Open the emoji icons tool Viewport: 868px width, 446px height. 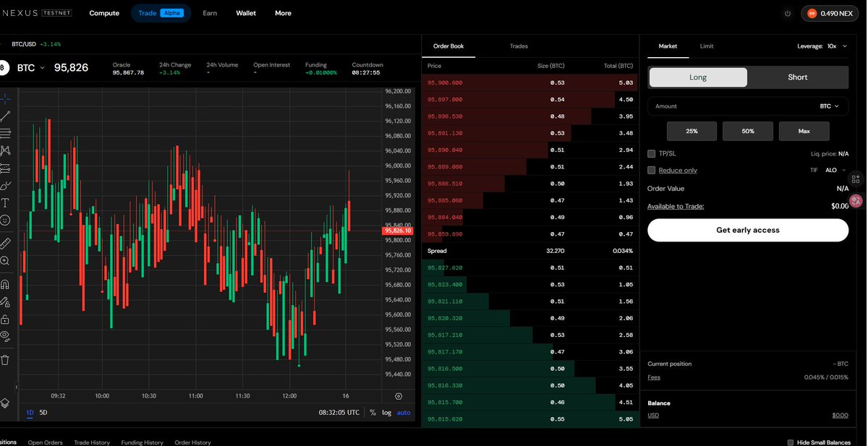[5, 220]
